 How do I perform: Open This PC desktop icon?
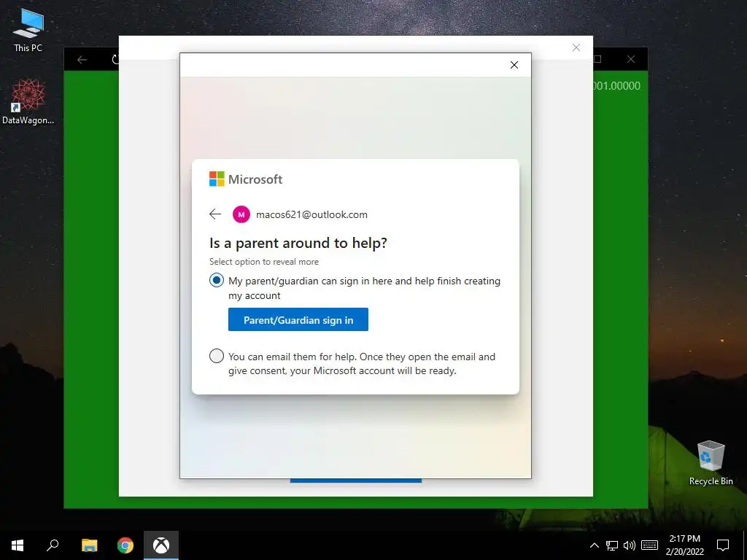[28, 30]
